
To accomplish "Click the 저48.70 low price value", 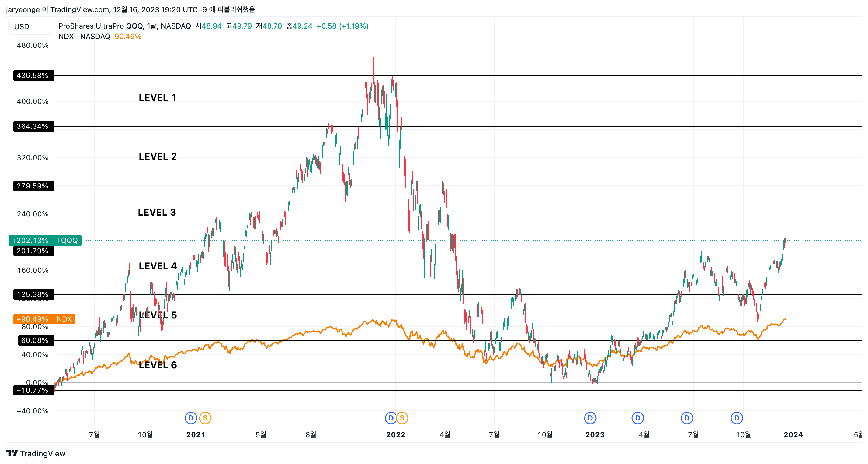I will 269,26.
